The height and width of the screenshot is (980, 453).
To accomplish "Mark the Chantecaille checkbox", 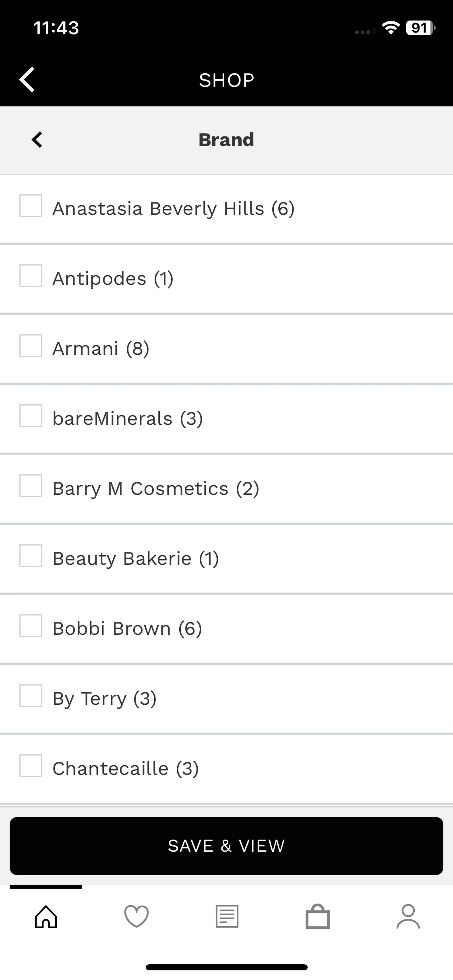I will (31, 766).
